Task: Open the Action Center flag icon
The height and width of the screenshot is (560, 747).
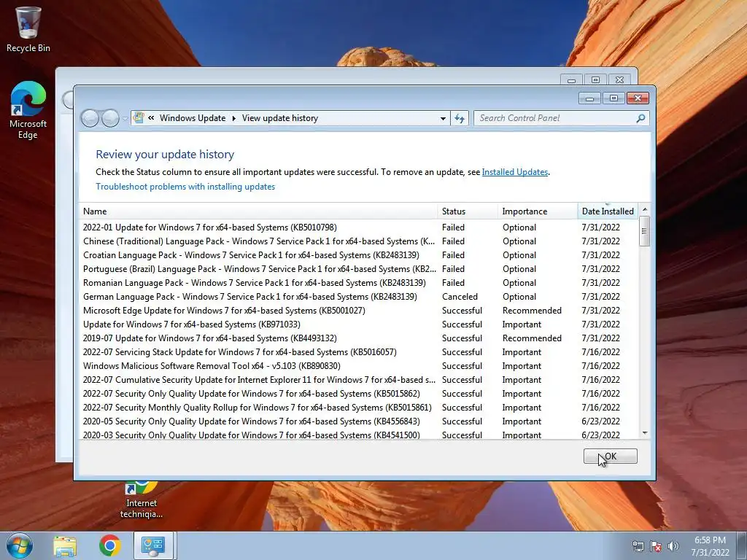Action: coord(656,547)
